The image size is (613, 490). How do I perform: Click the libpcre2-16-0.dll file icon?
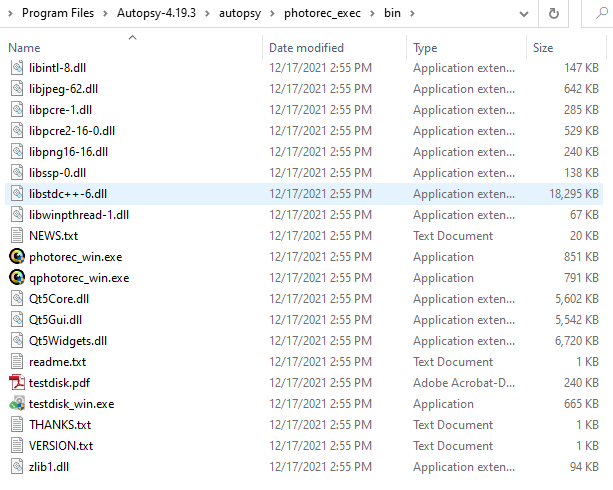click(x=17, y=131)
